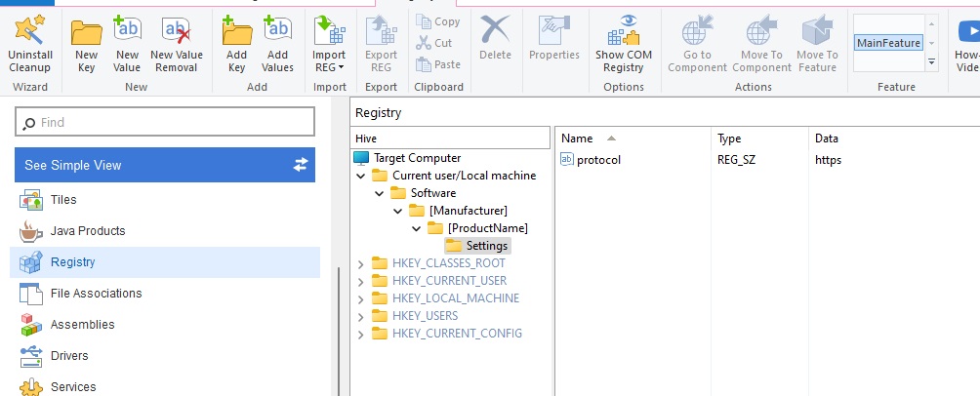
Task: Expand the HKEY_LOCAL_MACHINE hive
Action: pyautogui.click(x=361, y=298)
